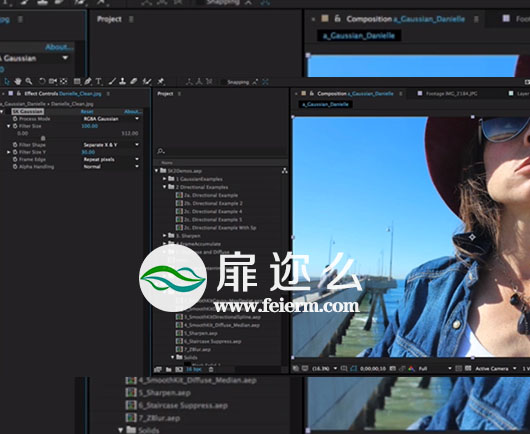Open the Full resolution dropdown in viewer

tap(435, 368)
